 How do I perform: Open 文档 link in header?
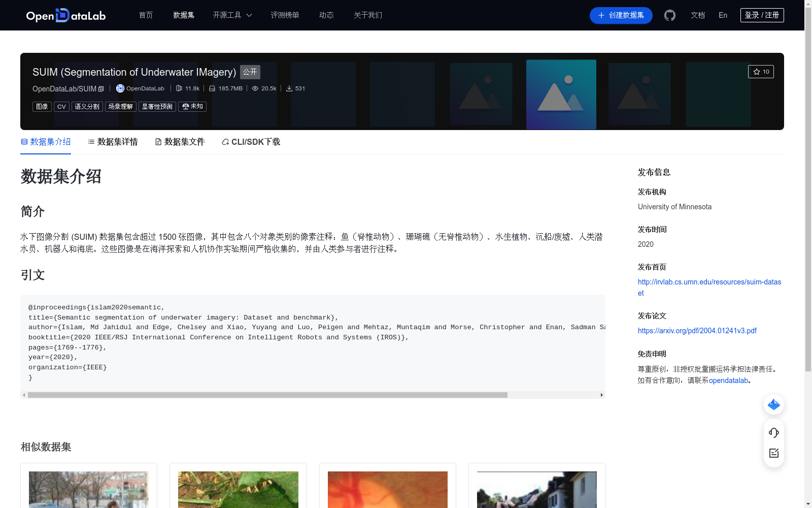[698, 15]
